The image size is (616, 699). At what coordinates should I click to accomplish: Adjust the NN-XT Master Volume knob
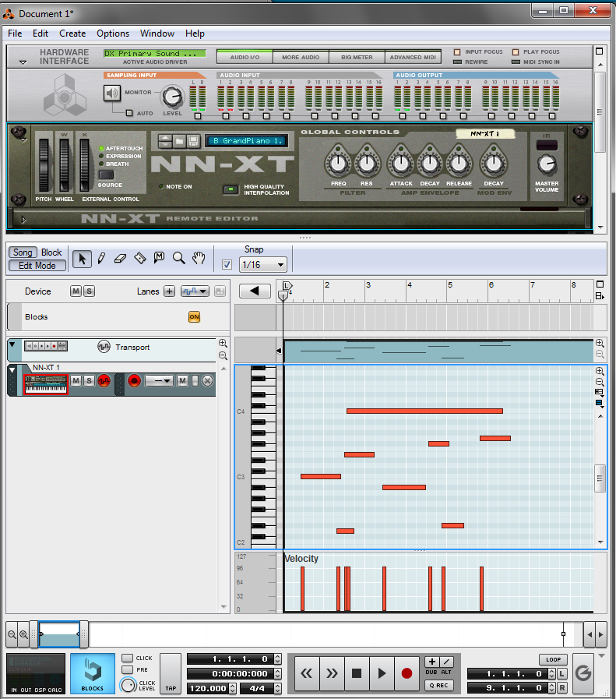(x=547, y=165)
